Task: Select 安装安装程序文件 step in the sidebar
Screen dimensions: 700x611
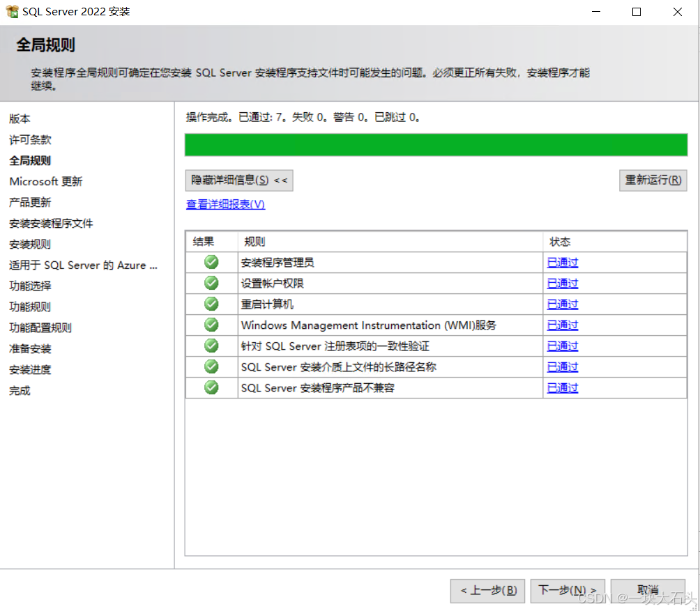Action: coord(51,224)
